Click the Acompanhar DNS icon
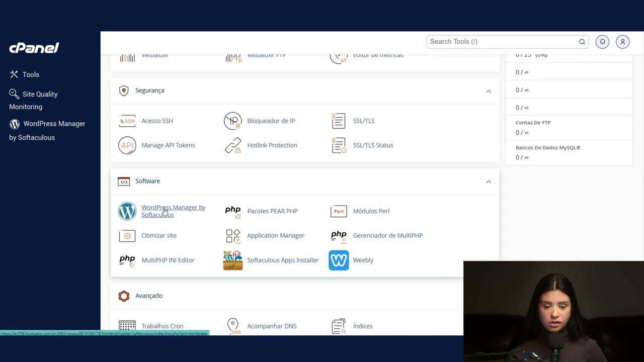 pyautogui.click(x=233, y=326)
